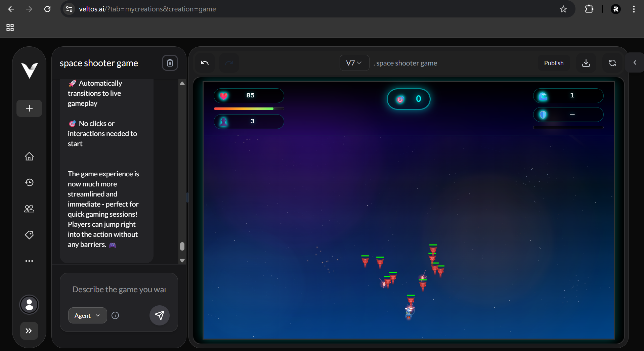Open the community people icon
The width and height of the screenshot is (644, 351).
click(x=29, y=209)
